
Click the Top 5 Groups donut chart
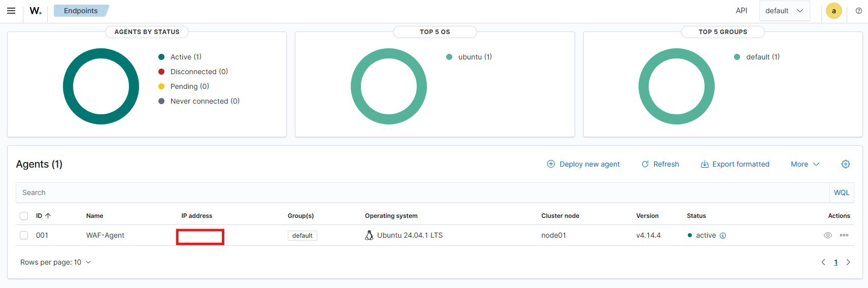click(x=677, y=86)
